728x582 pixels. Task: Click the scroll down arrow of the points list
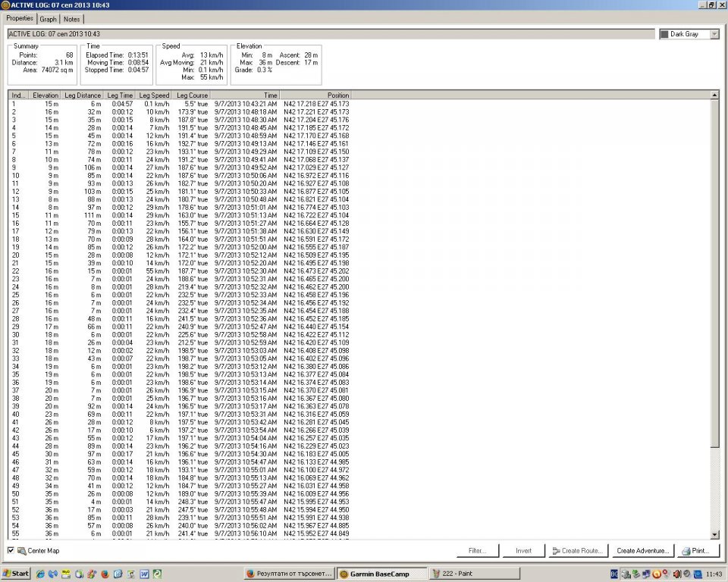[714, 535]
